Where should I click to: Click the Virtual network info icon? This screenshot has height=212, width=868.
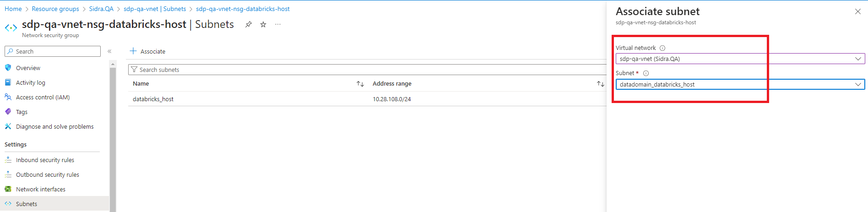[662, 48]
